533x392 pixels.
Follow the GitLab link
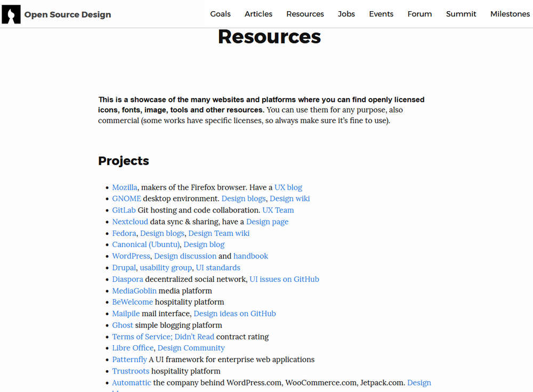coord(124,210)
